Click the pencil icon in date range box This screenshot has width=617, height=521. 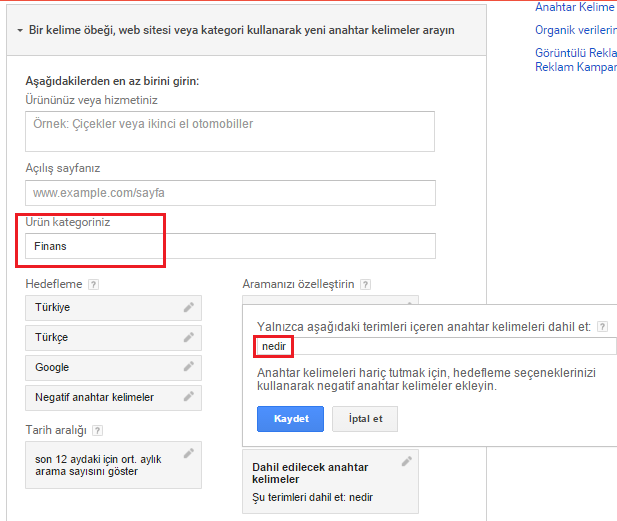pos(188,454)
